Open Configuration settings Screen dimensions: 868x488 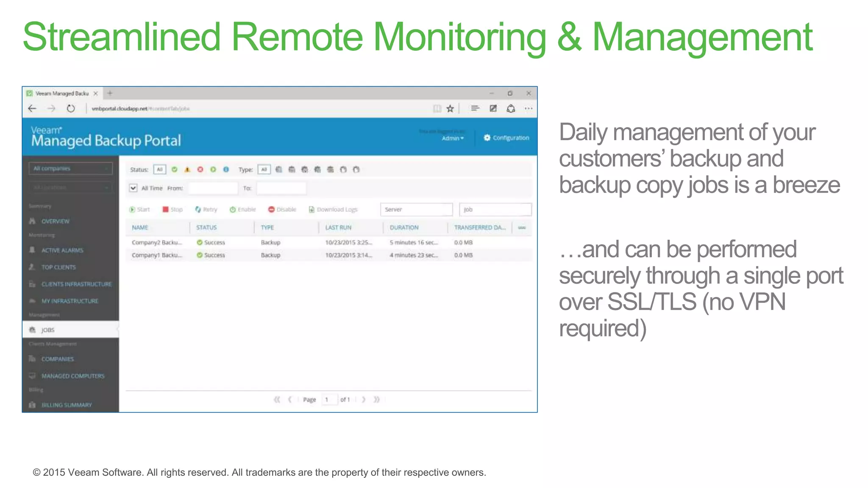[506, 138]
